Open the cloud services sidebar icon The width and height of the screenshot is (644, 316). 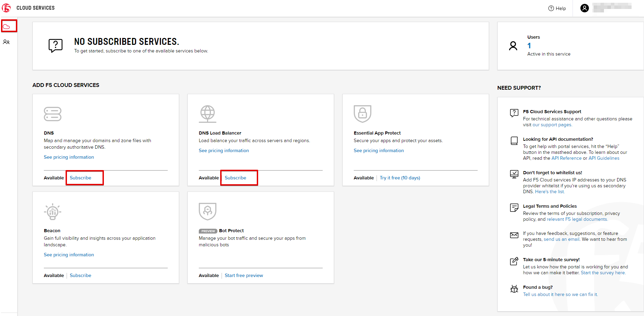pyautogui.click(x=6, y=27)
